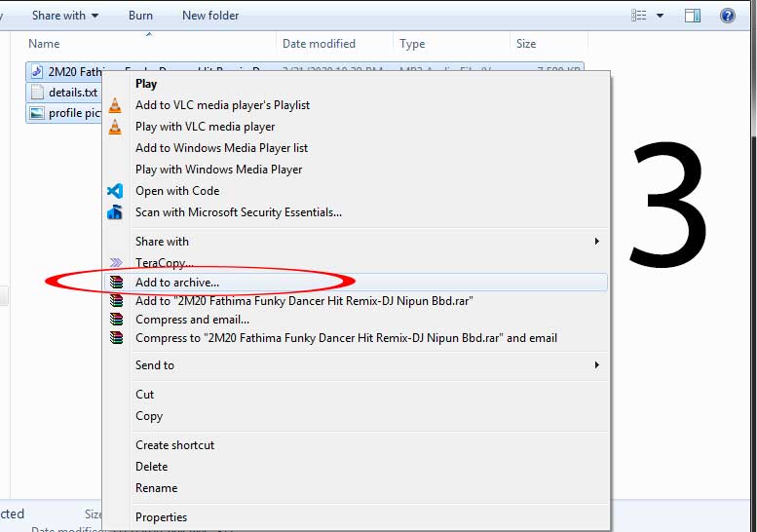Choose Scan with Microsoft Security Essentials
This screenshot has height=532, width=757.
(239, 212)
